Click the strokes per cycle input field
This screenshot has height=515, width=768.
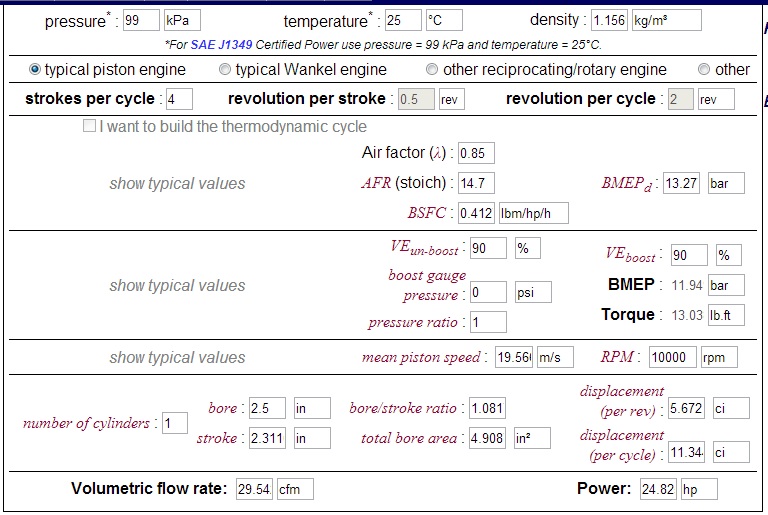(x=179, y=99)
